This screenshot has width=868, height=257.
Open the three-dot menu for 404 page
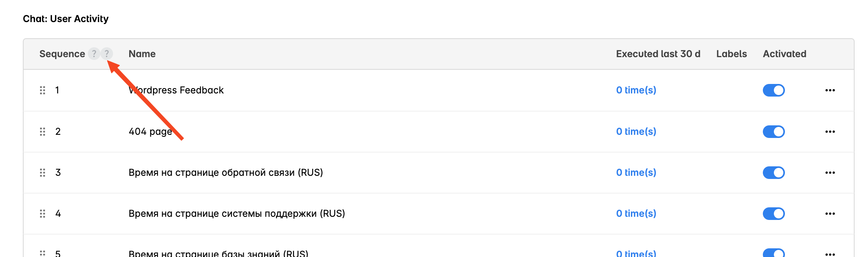coord(830,132)
